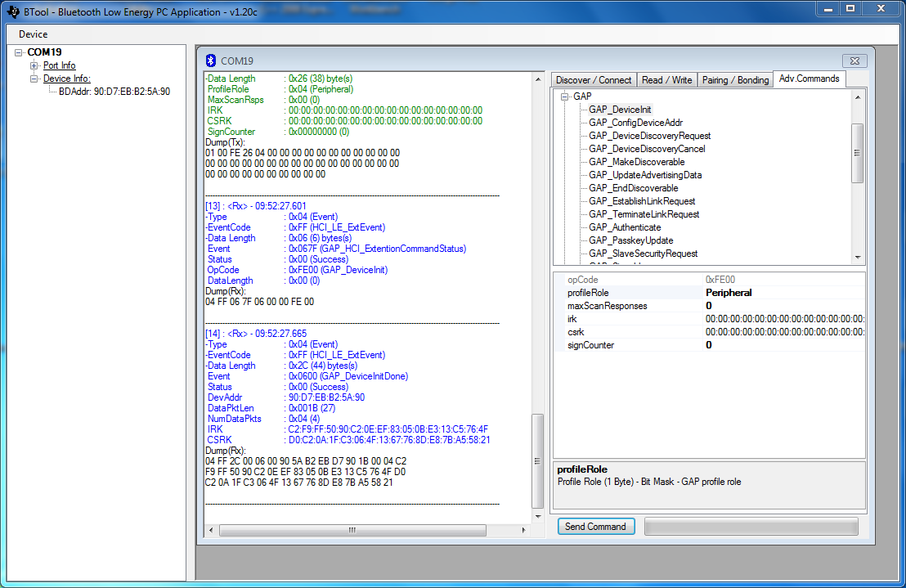This screenshot has width=906, height=588.
Task: Click the log horizontal scrollbar thumb
Action: click(352, 530)
